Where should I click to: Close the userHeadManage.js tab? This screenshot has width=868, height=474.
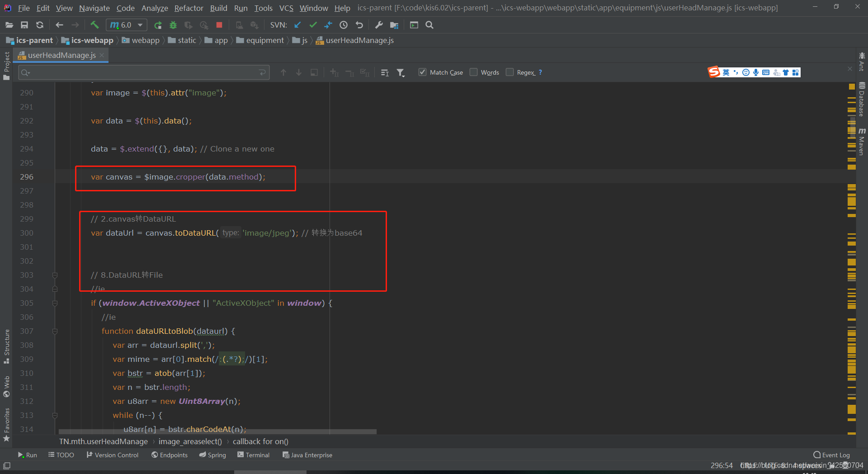click(102, 55)
